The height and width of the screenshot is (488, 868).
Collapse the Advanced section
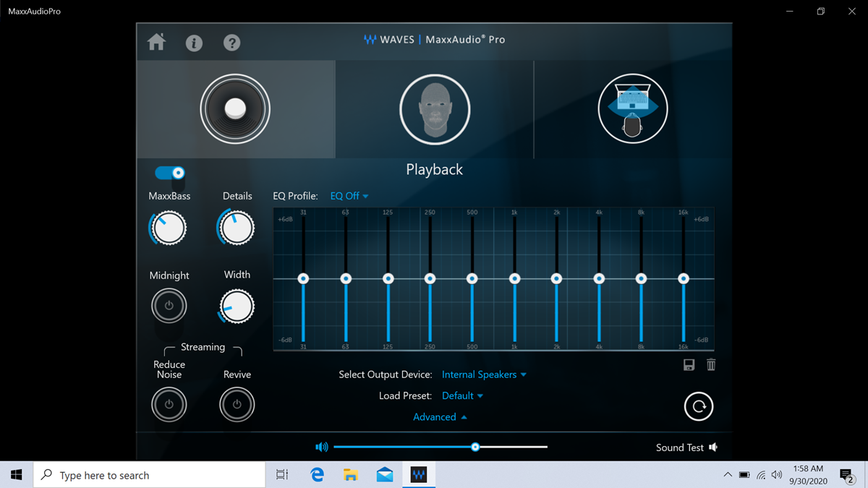pos(440,417)
